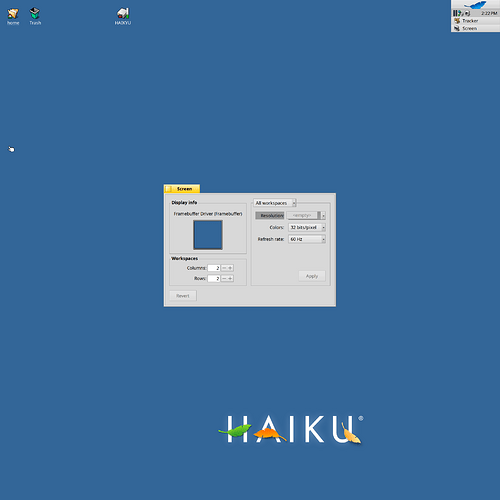Click the 2:22 PM clock in Deskbar
This screenshot has width=500, height=500.
(489, 13)
